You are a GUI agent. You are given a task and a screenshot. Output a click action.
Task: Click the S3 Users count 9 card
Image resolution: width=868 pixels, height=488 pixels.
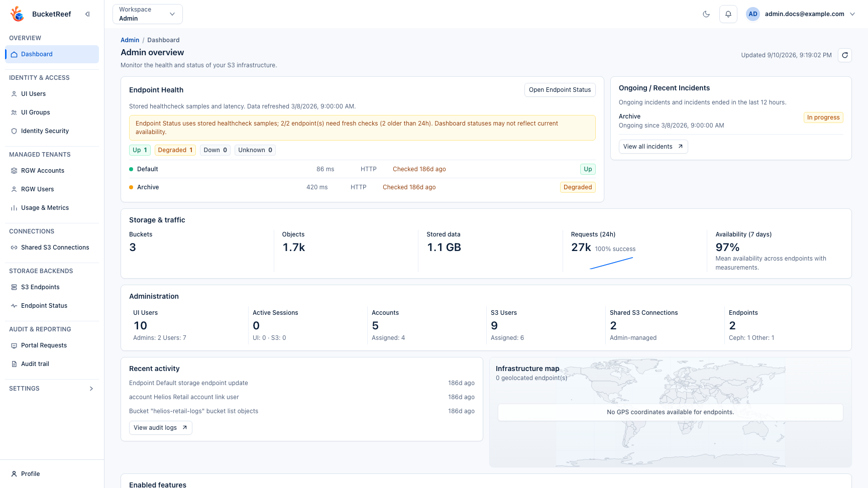pos(546,325)
